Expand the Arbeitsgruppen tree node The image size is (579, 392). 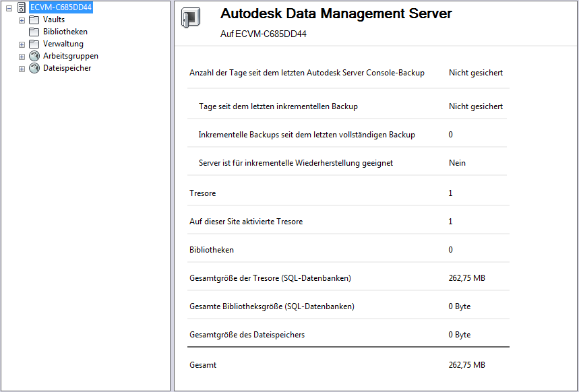point(22,57)
